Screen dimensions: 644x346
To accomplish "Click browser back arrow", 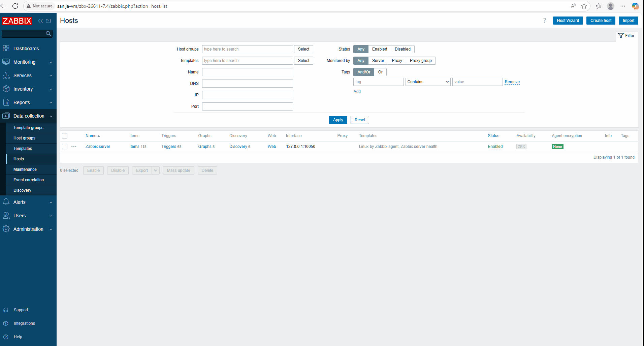I will coord(3,6).
